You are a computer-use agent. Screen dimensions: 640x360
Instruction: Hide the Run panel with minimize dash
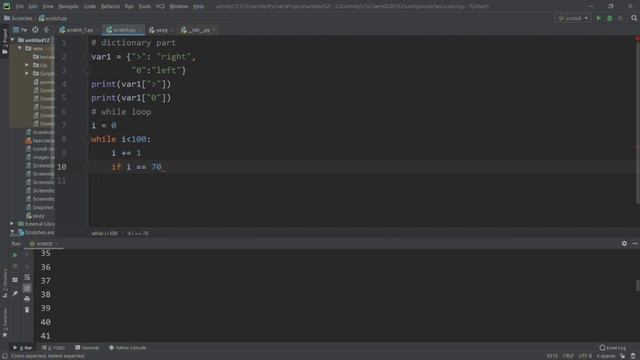tap(635, 243)
